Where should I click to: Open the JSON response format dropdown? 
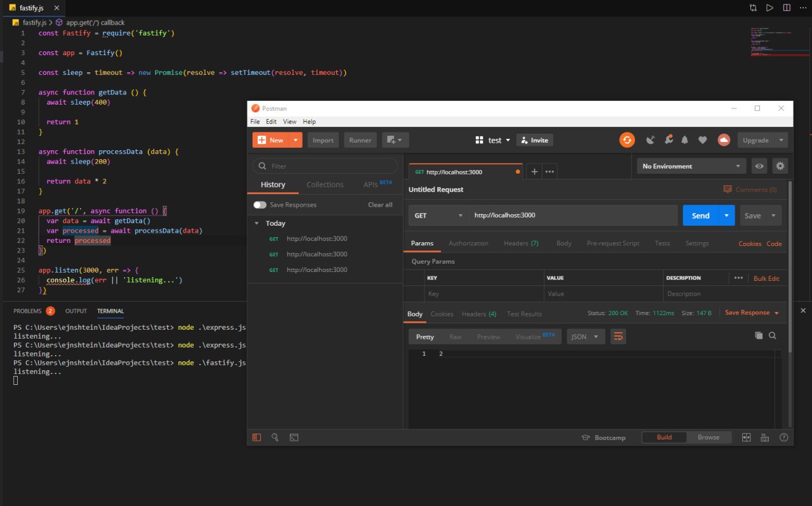click(x=586, y=337)
